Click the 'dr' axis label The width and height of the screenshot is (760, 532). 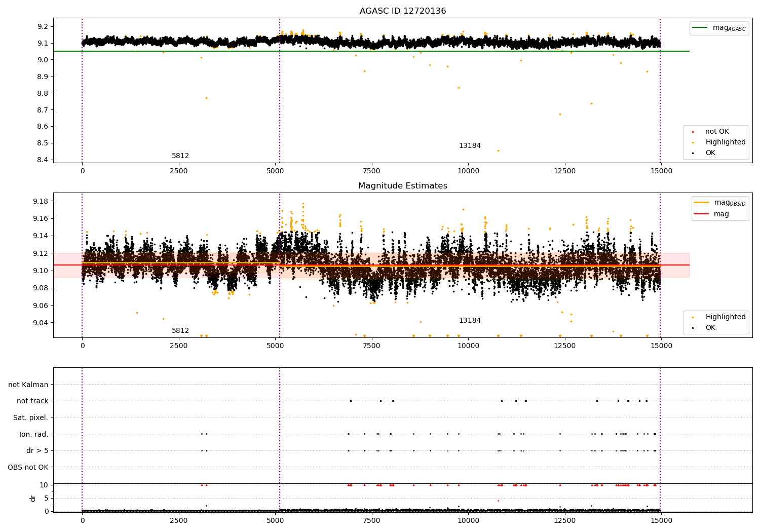(33, 498)
